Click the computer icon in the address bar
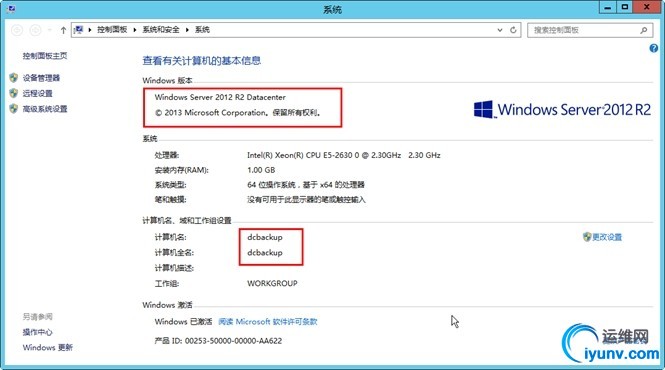 (78, 30)
